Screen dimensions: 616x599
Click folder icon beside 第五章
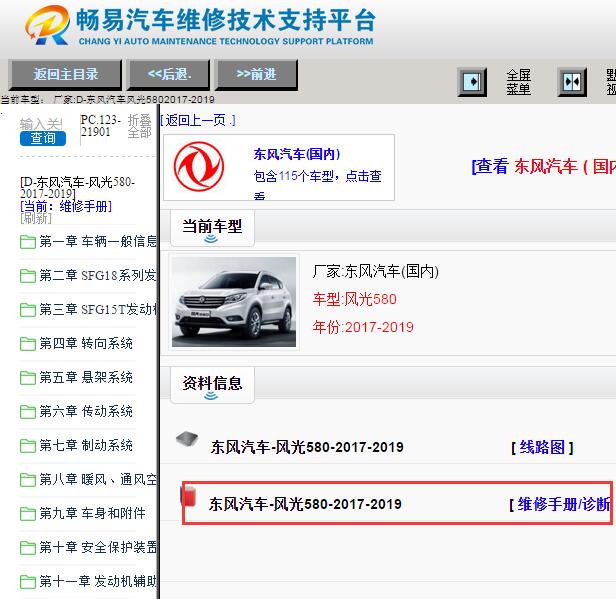28,378
